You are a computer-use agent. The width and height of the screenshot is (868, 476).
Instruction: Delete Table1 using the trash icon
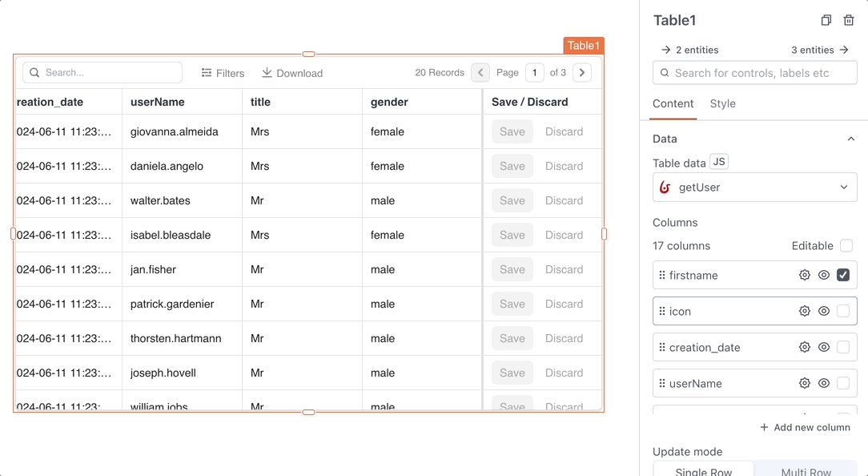[849, 21]
